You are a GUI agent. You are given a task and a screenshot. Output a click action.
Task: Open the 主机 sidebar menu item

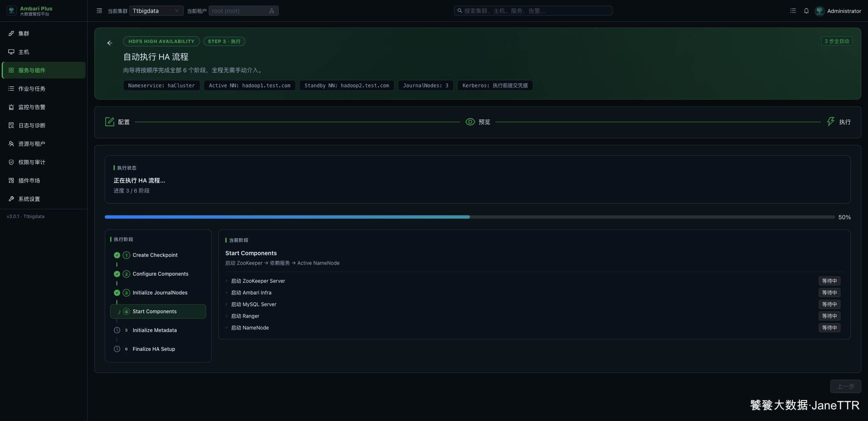pyautogui.click(x=43, y=52)
